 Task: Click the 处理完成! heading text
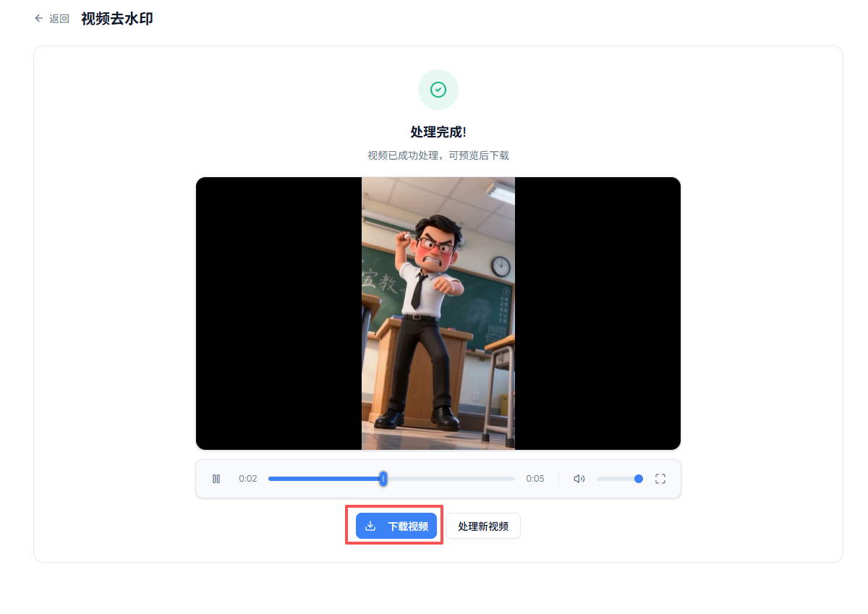click(x=438, y=132)
